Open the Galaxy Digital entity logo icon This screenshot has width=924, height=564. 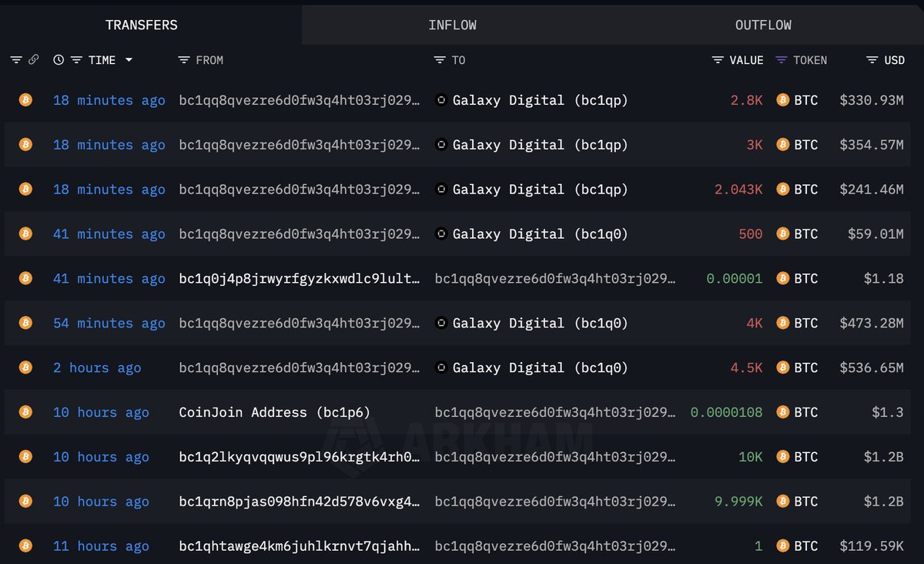click(x=442, y=100)
